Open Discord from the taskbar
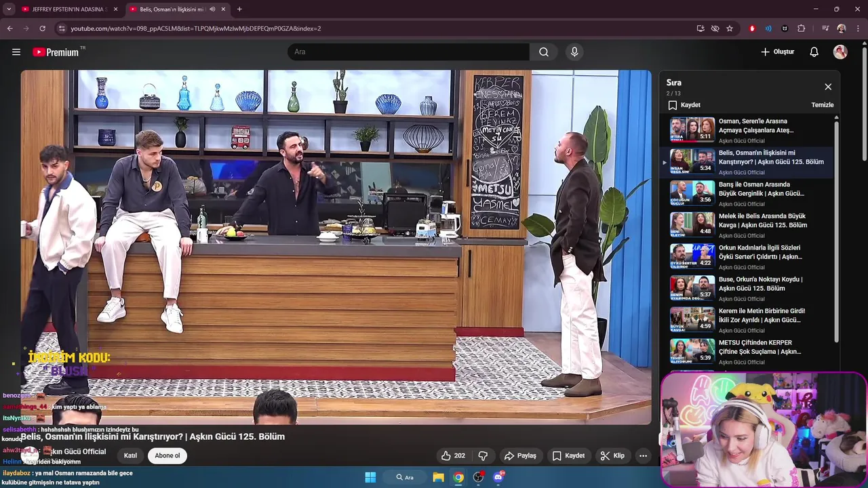Screen dimensions: 868x488 498,477
